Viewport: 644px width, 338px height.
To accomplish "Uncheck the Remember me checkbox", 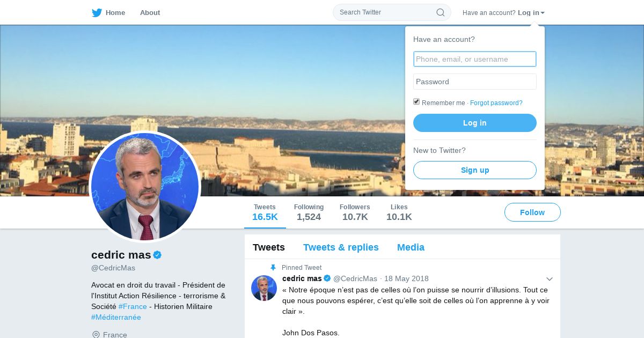I will [x=416, y=102].
